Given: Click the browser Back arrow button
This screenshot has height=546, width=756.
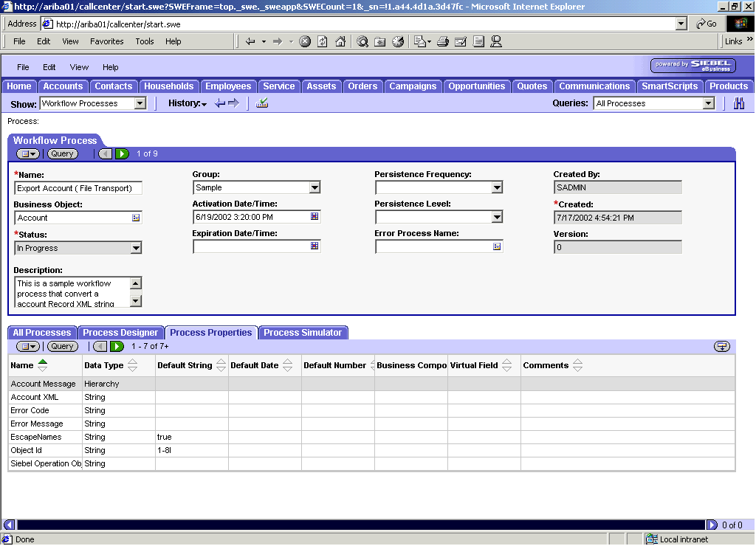Looking at the screenshot, I should (x=250, y=41).
